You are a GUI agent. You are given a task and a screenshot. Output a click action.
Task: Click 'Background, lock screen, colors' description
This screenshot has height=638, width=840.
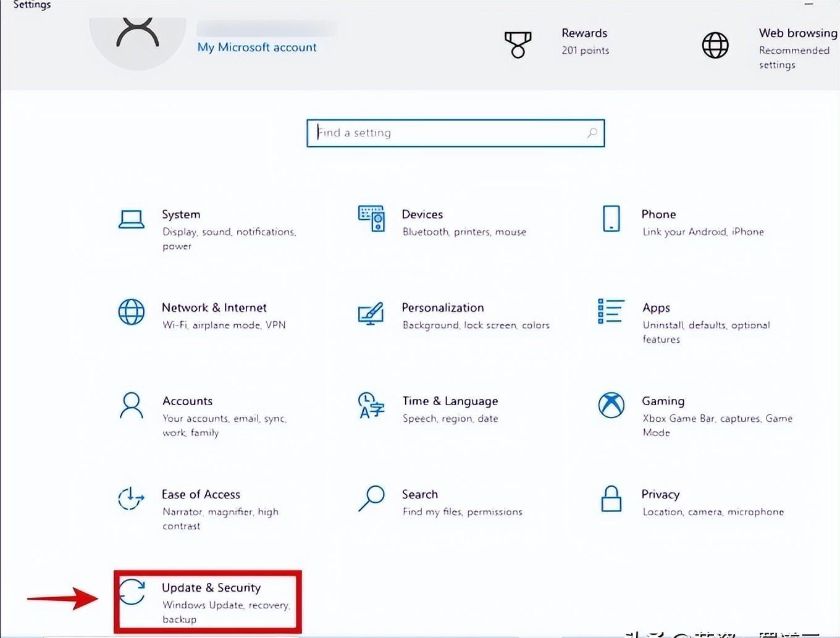click(x=476, y=325)
